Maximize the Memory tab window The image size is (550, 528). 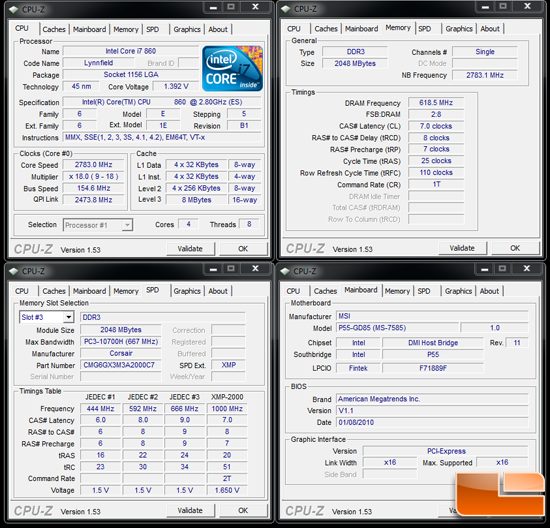coord(503,6)
